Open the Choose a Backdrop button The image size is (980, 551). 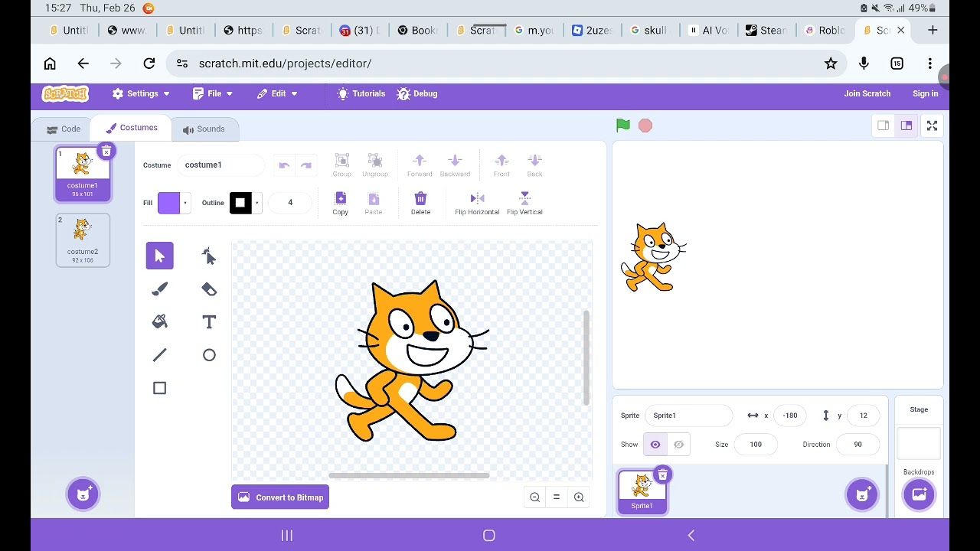(919, 494)
